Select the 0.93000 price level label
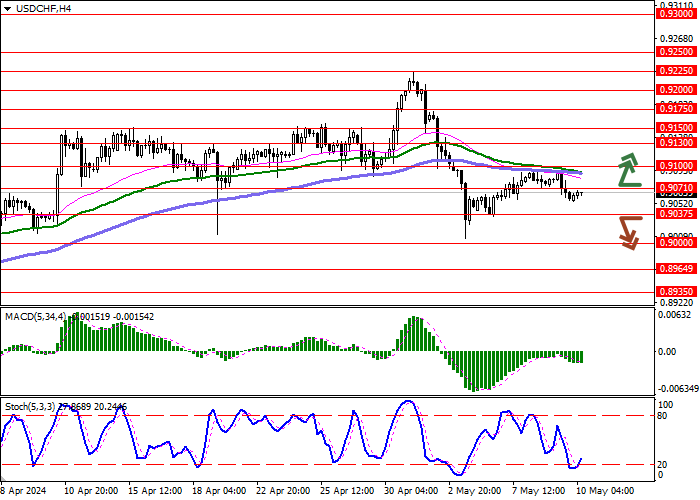This screenshot has width=700, height=500. click(677, 14)
